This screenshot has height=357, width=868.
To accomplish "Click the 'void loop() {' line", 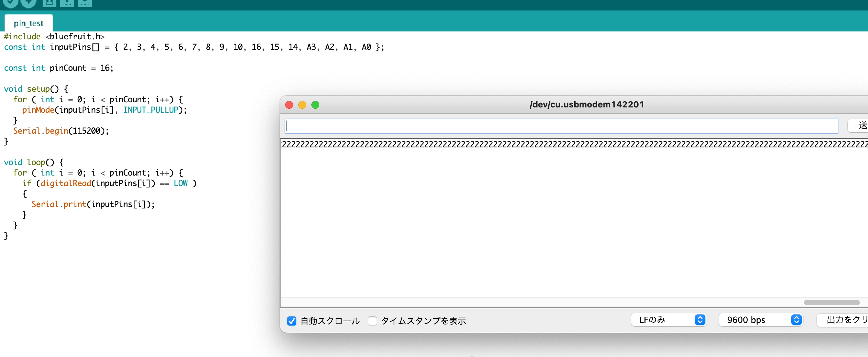I will (x=34, y=162).
